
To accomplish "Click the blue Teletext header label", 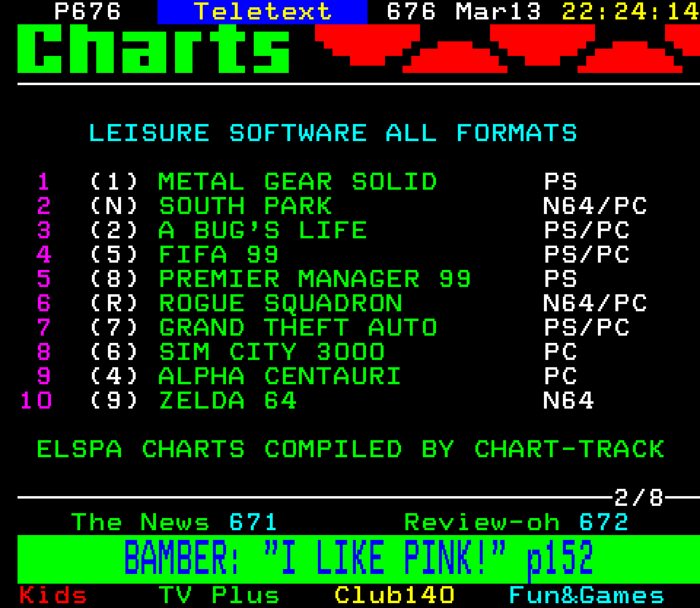I will [x=262, y=12].
